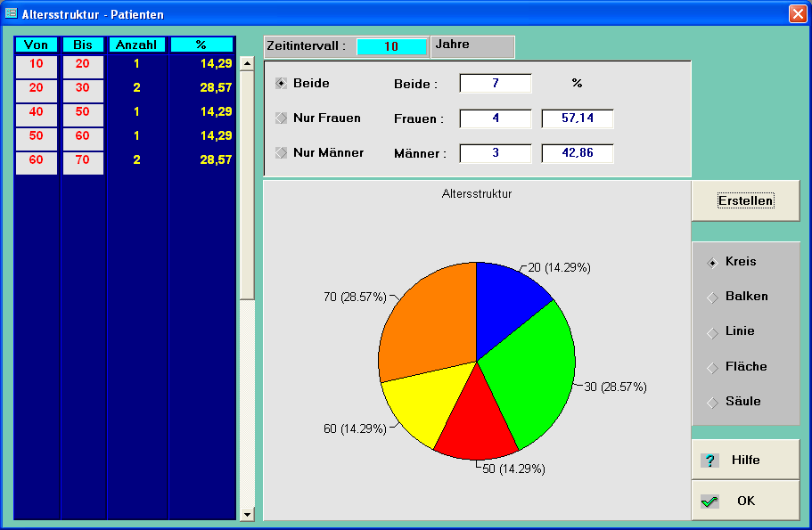812x530 pixels.
Task: Choose Fläche chart type
Action: [x=712, y=367]
